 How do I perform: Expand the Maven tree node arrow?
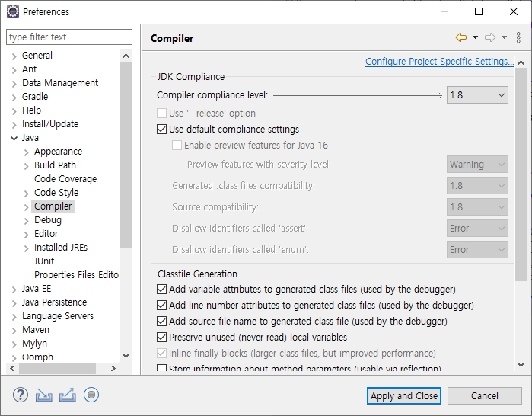click(14, 331)
